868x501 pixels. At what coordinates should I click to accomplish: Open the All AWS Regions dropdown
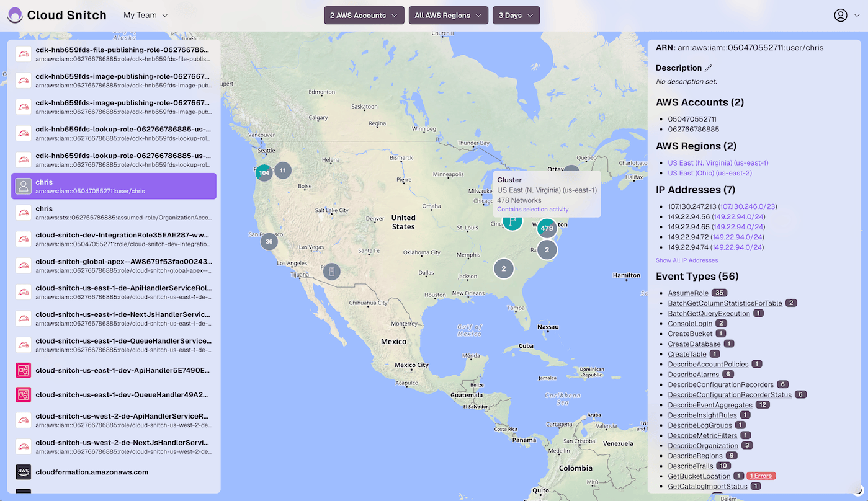pos(448,16)
